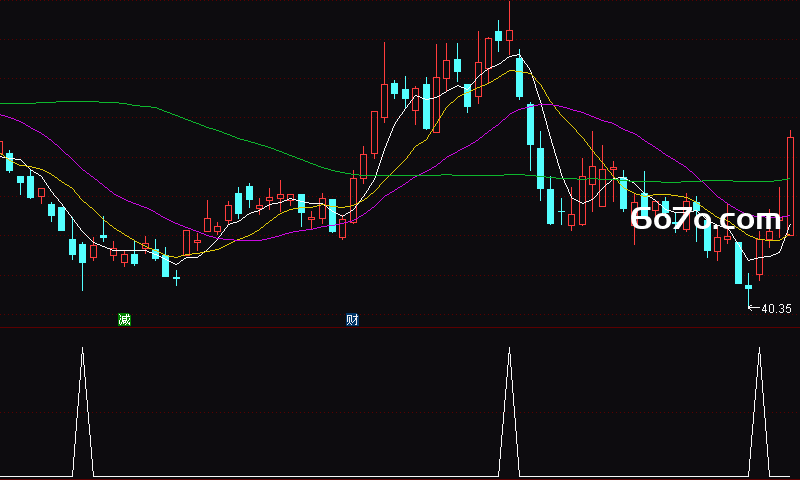The width and height of the screenshot is (800, 480).
Task: Click the green 减 marker icon
Action: pos(124,320)
